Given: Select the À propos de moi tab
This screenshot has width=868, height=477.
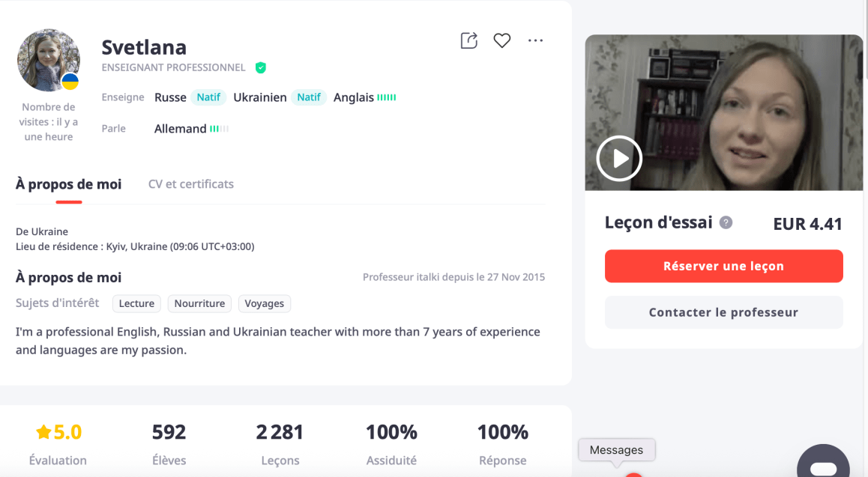Looking at the screenshot, I should [x=68, y=184].
